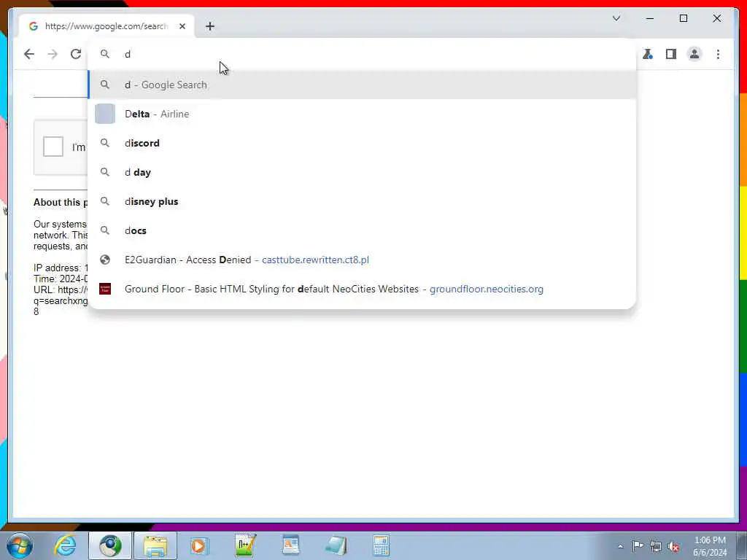The image size is (747, 560).
Task: Click the Action Center flag icon
Action: click(x=638, y=545)
